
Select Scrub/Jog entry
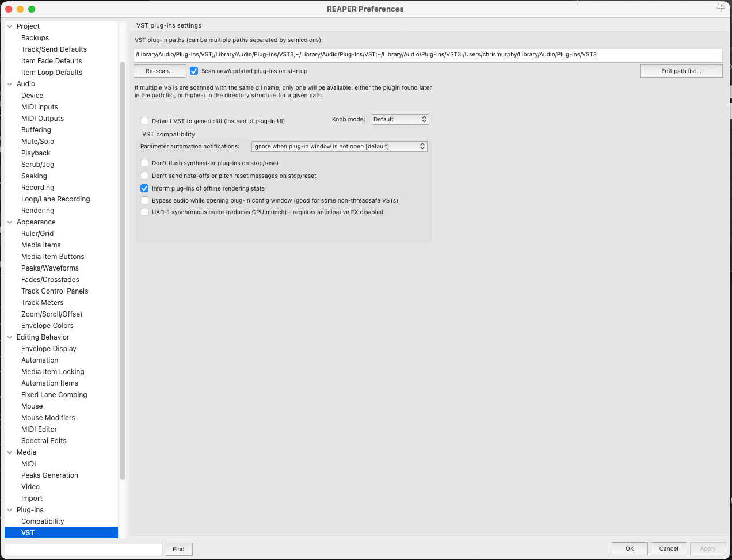pyautogui.click(x=37, y=165)
